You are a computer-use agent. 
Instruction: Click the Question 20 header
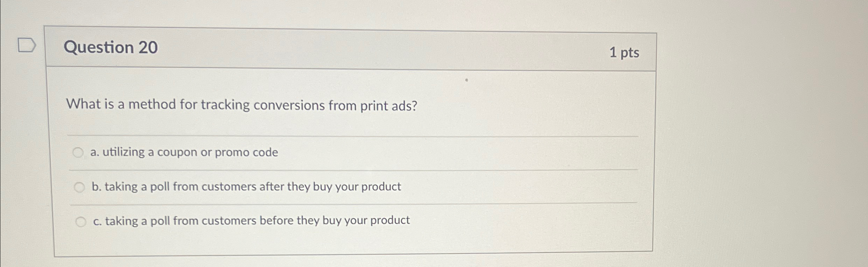[x=112, y=47]
